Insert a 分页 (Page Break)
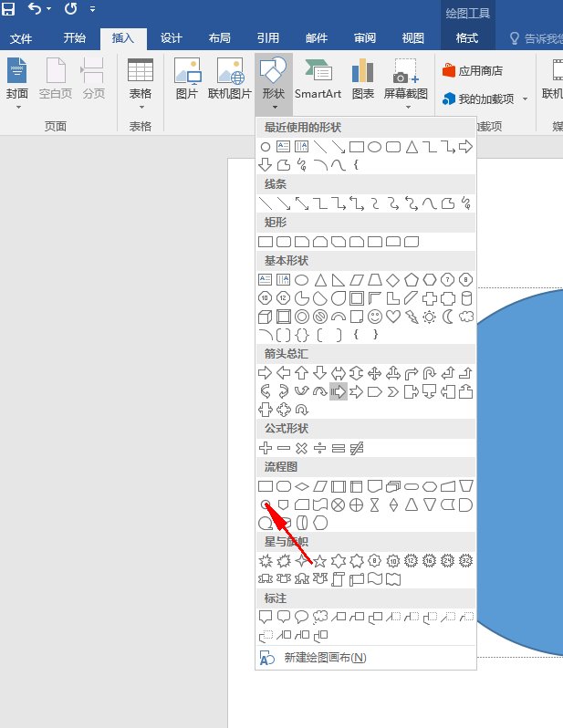 93,79
